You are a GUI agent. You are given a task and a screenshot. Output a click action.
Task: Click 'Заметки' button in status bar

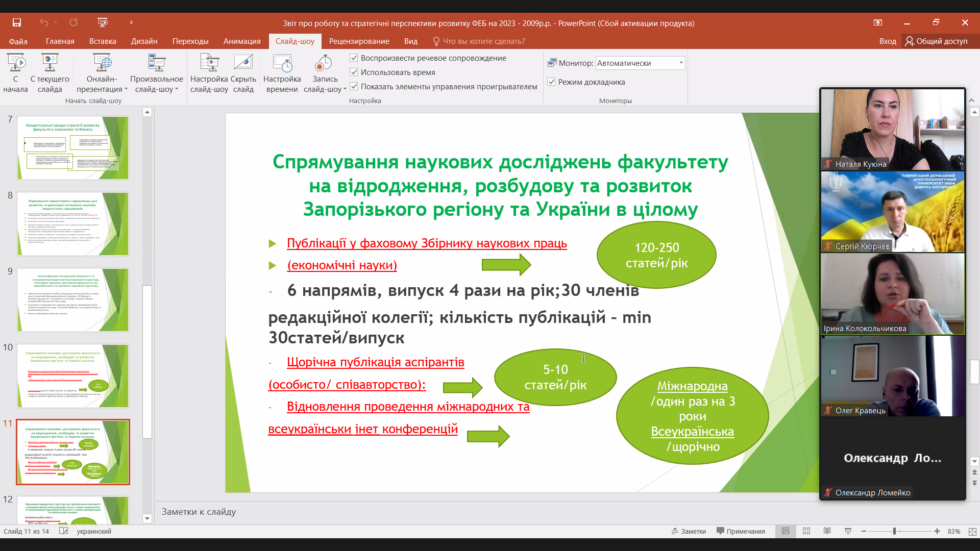point(689,531)
